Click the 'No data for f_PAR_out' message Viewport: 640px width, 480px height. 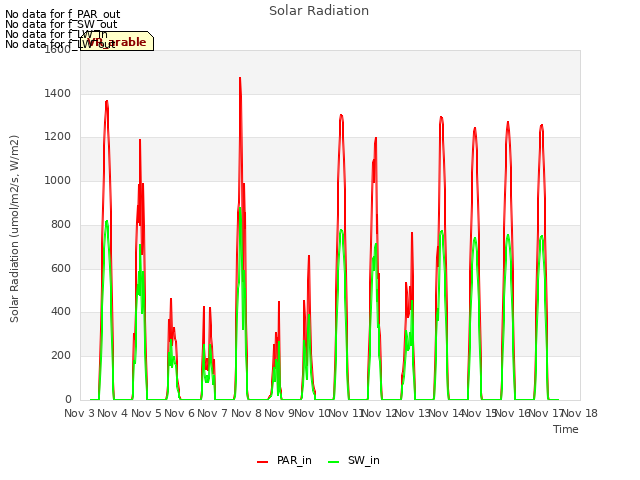click(62, 14)
